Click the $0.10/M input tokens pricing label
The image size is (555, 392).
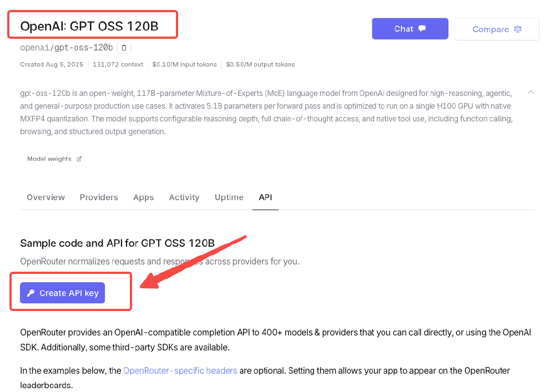(x=183, y=64)
